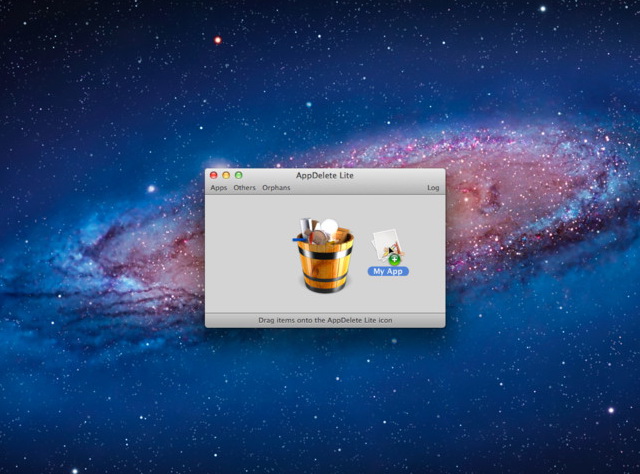The image size is (640, 474).
Task: Open the Apps tab
Action: [x=218, y=188]
